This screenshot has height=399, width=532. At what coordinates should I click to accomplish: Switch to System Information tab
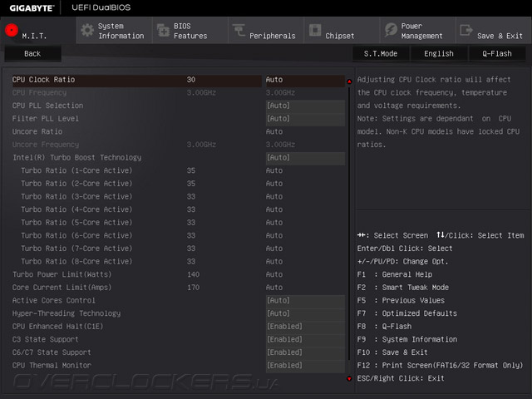coord(115,31)
